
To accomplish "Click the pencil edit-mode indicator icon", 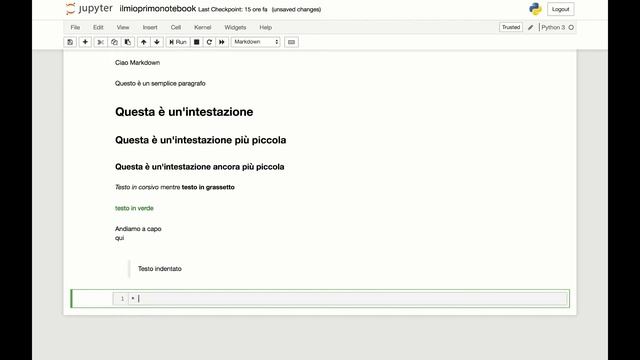I will (x=531, y=27).
